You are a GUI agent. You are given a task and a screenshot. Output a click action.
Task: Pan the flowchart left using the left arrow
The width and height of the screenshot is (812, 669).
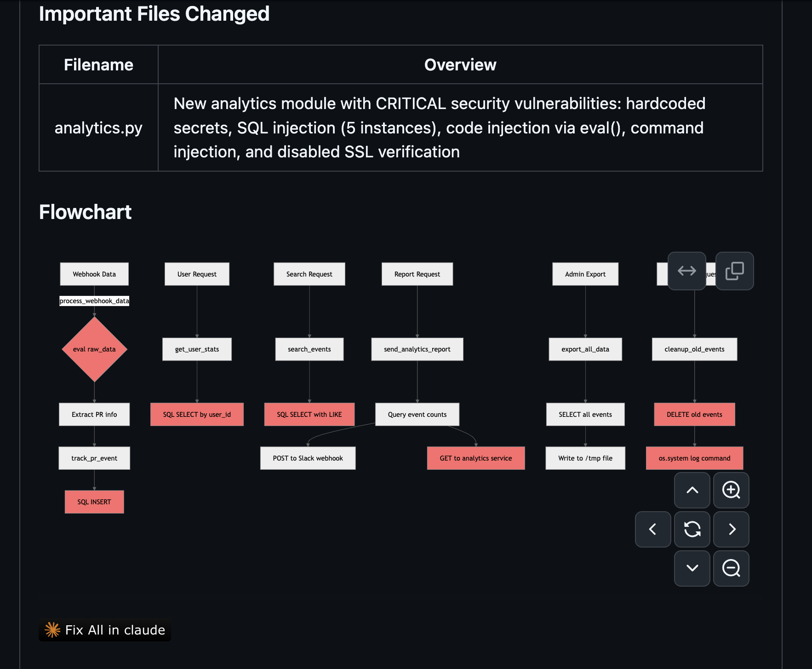click(x=653, y=530)
